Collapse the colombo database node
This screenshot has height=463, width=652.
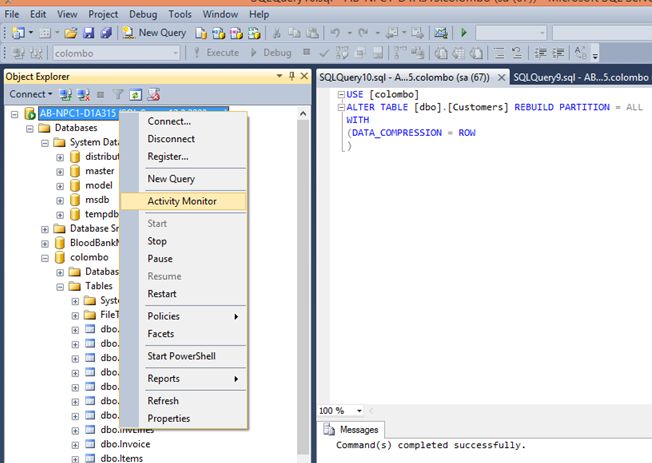coord(45,257)
